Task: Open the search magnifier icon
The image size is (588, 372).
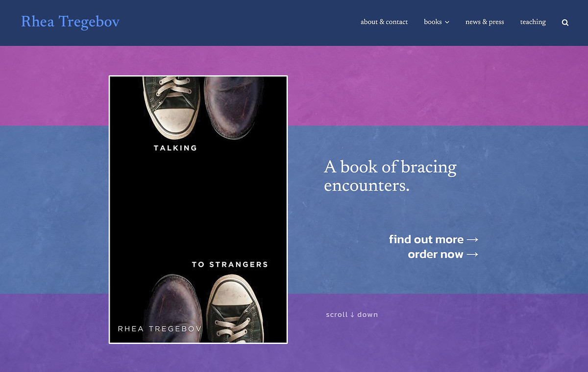Action: click(x=565, y=23)
